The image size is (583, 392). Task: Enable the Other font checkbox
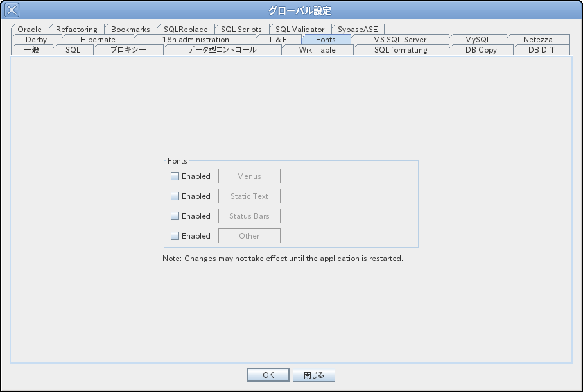(x=175, y=235)
